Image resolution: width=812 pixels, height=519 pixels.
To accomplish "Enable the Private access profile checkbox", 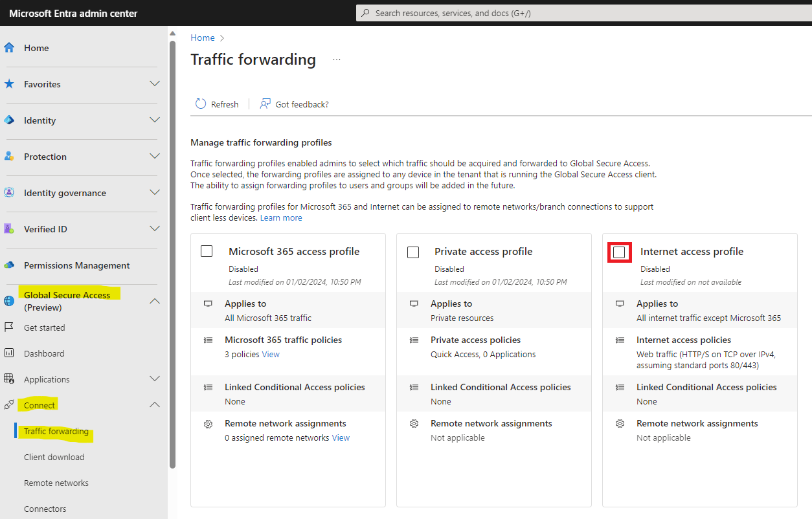I will coord(413,252).
